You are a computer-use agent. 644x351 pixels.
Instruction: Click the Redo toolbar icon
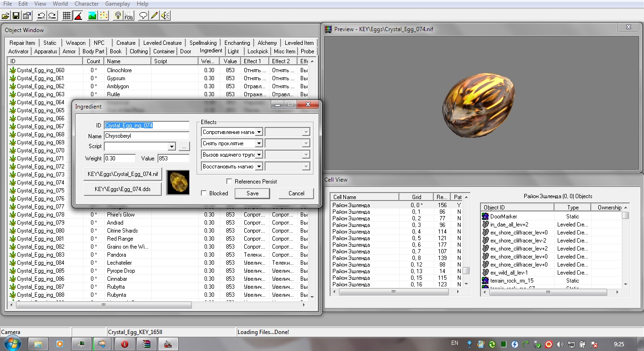52,16
